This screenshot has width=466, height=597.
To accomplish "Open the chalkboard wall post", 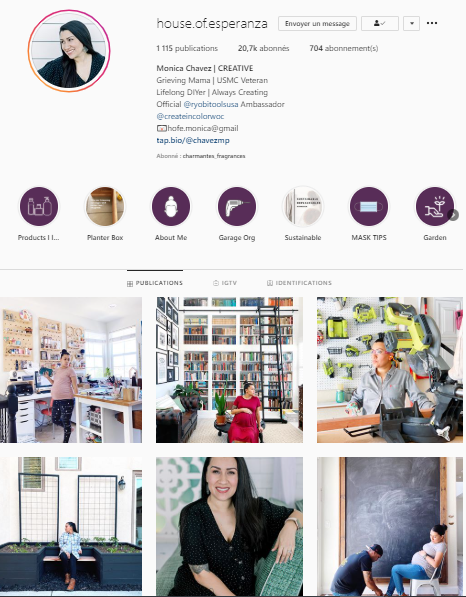I will 390,526.
